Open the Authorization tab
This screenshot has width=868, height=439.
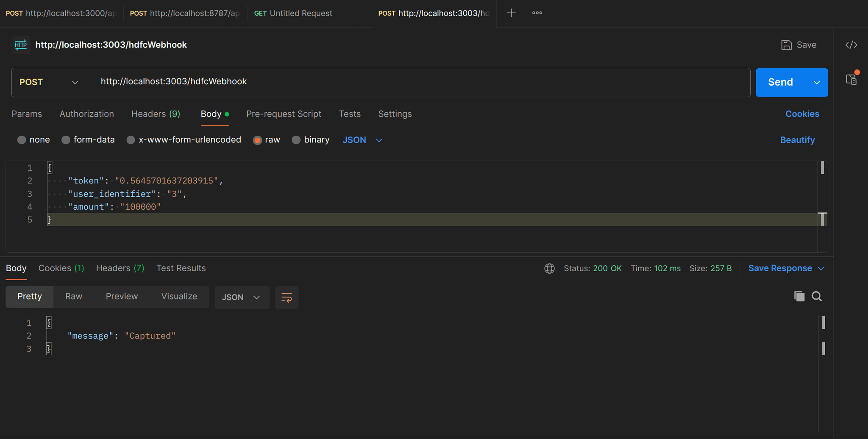tap(87, 114)
